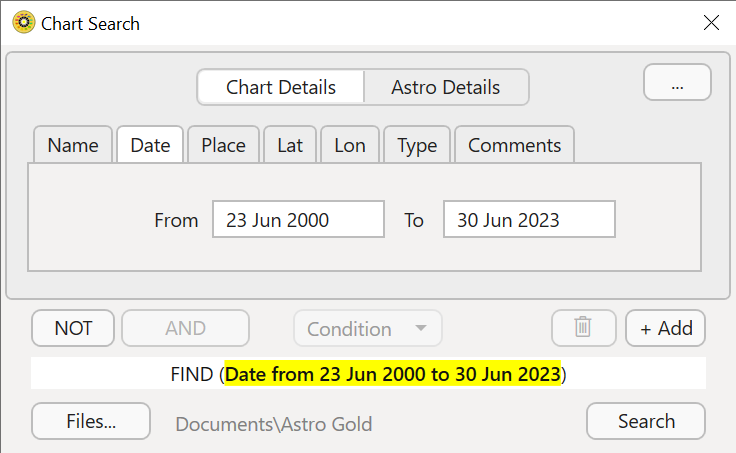Toggle the NOT operator button
This screenshot has width=736, height=453.
pyautogui.click(x=73, y=328)
